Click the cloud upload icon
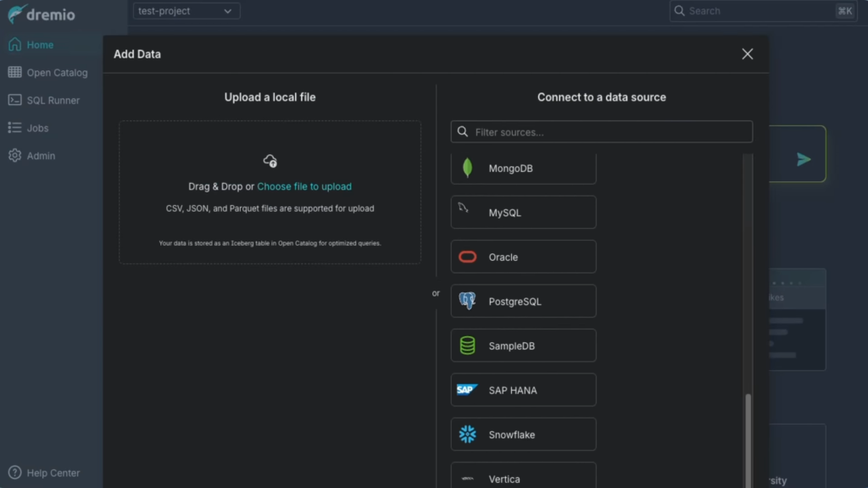868x488 pixels. tap(270, 161)
